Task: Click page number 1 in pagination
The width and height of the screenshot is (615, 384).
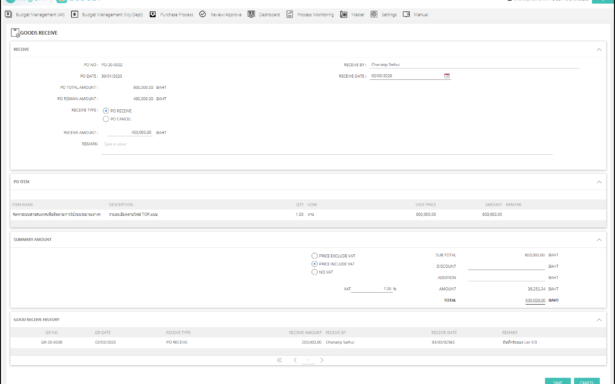Action: pyautogui.click(x=308, y=360)
